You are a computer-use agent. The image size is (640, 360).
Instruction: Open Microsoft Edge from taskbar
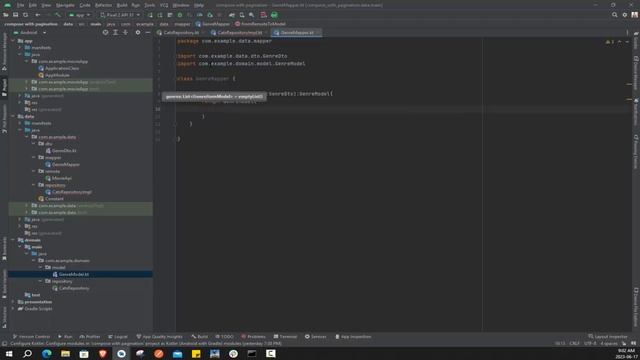coord(47,353)
